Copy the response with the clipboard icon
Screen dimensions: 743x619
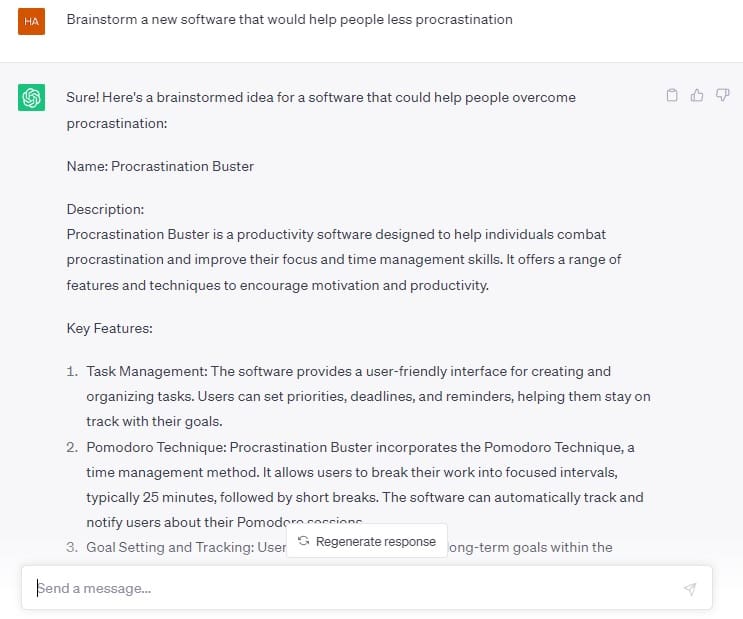click(x=672, y=95)
